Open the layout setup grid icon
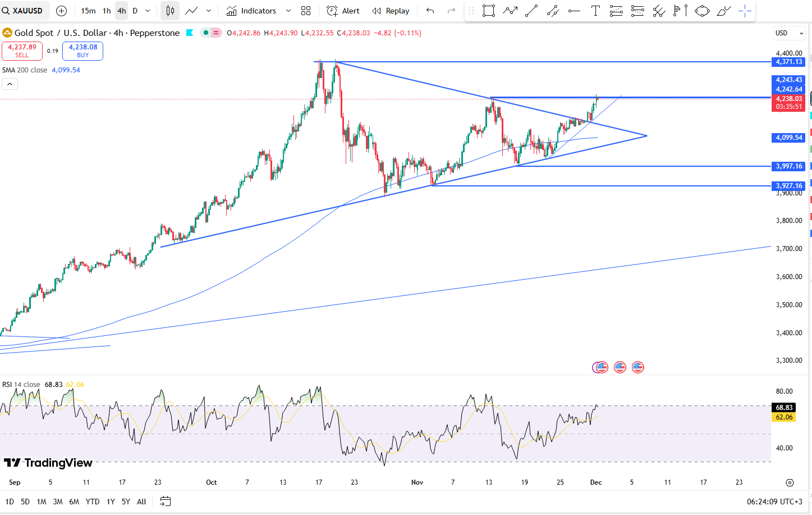812x515 pixels. click(306, 11)
